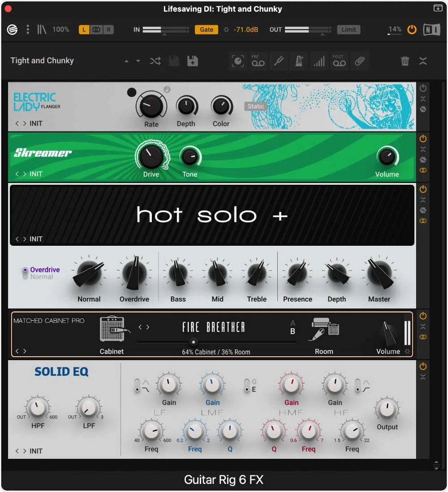This screenshot has height=492, width=448.
Task: Go to previous rack preset arrow
Action: [x=126, y=61]
